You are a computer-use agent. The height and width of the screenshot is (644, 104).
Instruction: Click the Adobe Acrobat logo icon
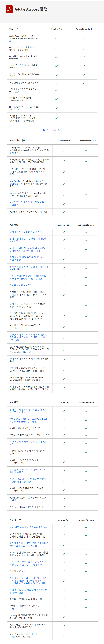(x=9, y=9)
